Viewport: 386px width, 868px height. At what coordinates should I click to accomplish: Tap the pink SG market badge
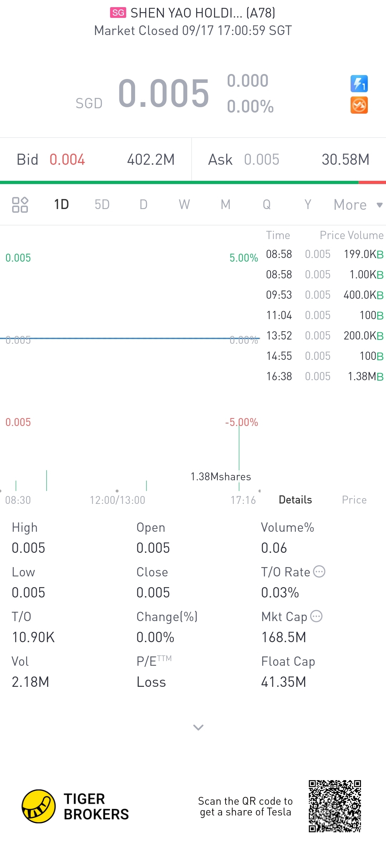point(118,13)
